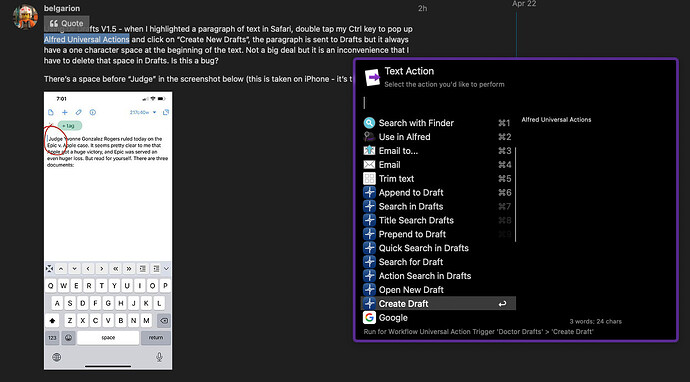Click the info icon in Drafts screenshot
The height and width of the screenshot is (382, 690).
(x=93, y=112)
